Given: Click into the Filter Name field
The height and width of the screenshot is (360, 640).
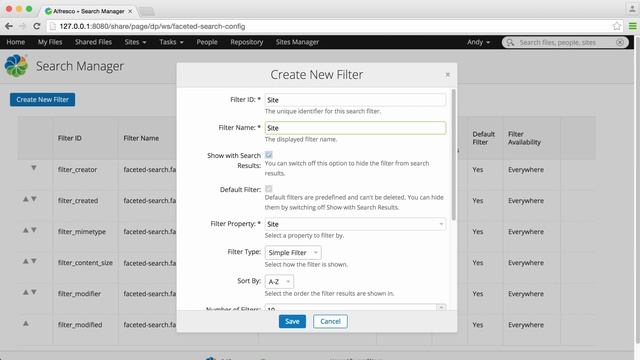Looking at the screenshot, I should pyautogui.click(x=355, y=128).
